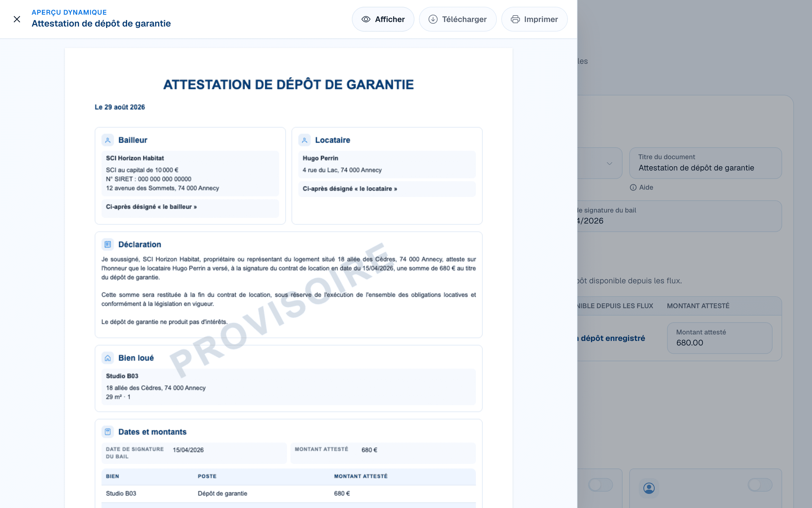
Task: Click Ci-après désigné « le locataire » text
Action: point(350,189)
